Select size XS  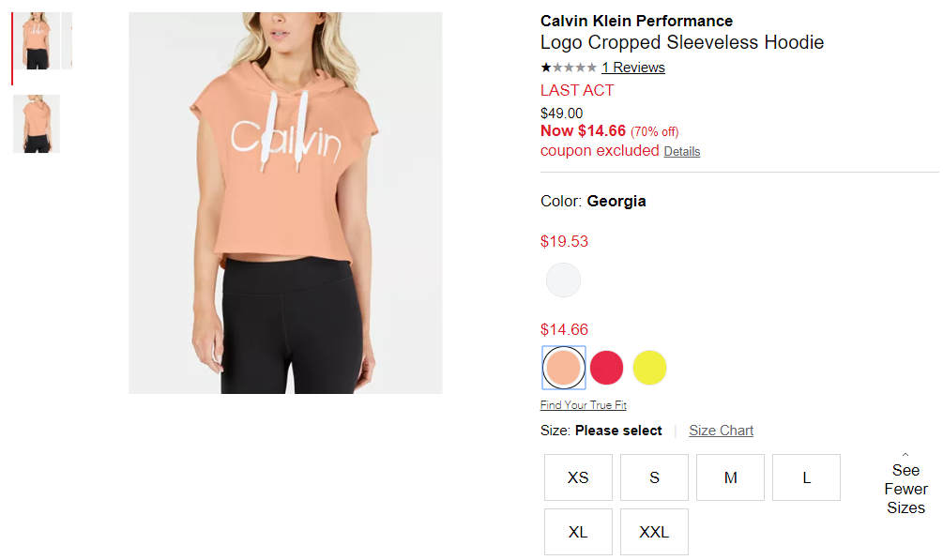tap(578, 477)
